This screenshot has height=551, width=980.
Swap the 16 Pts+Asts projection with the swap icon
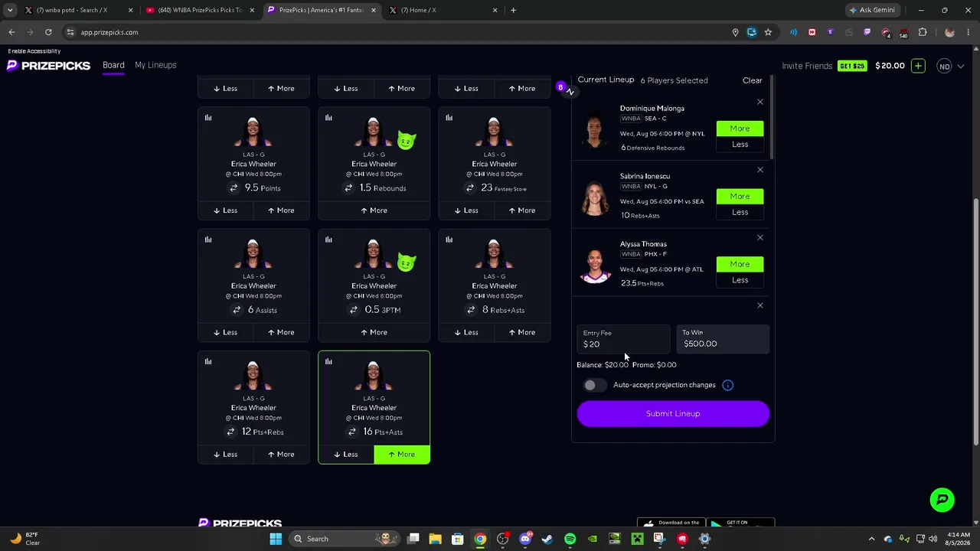[351, 432]
